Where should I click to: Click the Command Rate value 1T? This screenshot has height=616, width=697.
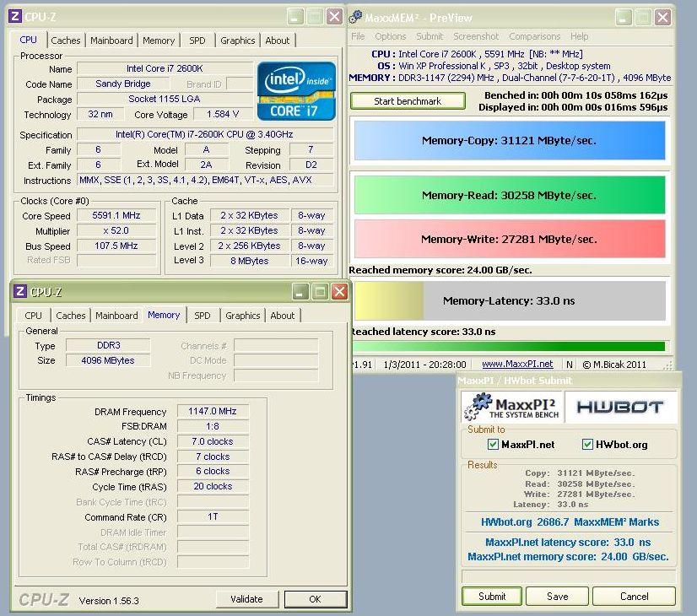(213, 516)
